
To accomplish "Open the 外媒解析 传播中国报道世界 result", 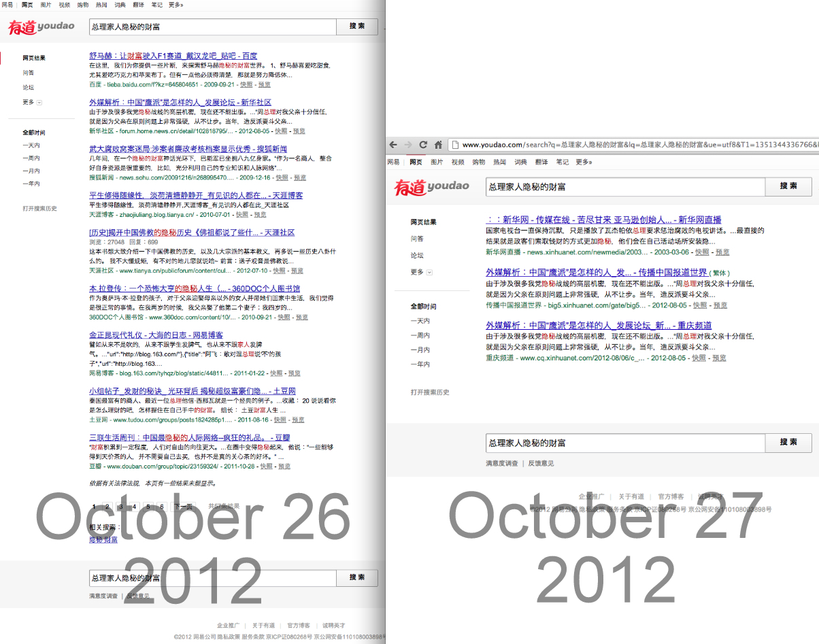I will click(597, 273).
